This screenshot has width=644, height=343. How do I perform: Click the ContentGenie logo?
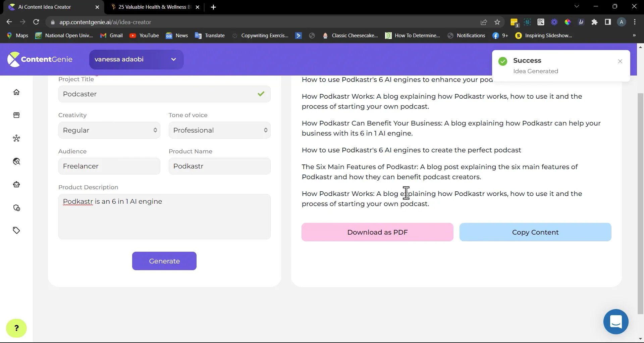(40, 59)
